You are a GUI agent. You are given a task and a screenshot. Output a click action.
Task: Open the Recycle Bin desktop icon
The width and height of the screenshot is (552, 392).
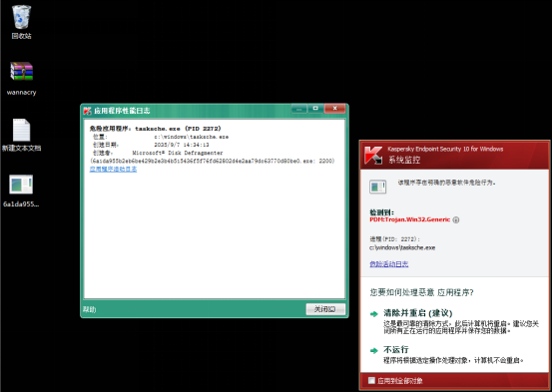tap(21, 21)
